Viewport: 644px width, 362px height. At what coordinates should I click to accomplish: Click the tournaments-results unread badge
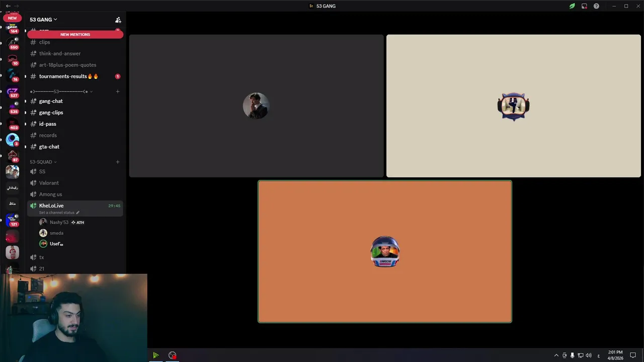coord(118,76)
